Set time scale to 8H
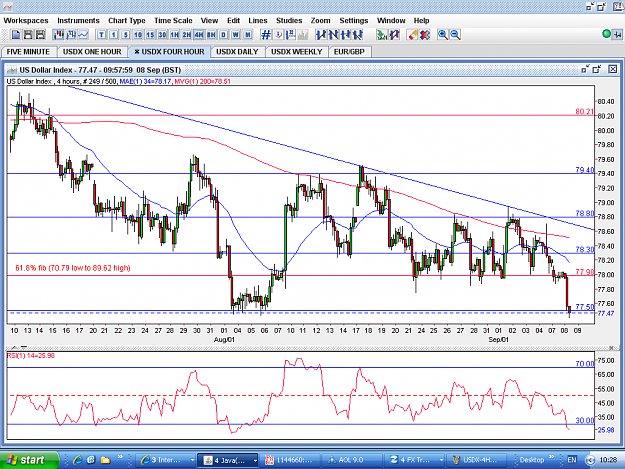The image size is (625, 469). [x=211, y=35]
